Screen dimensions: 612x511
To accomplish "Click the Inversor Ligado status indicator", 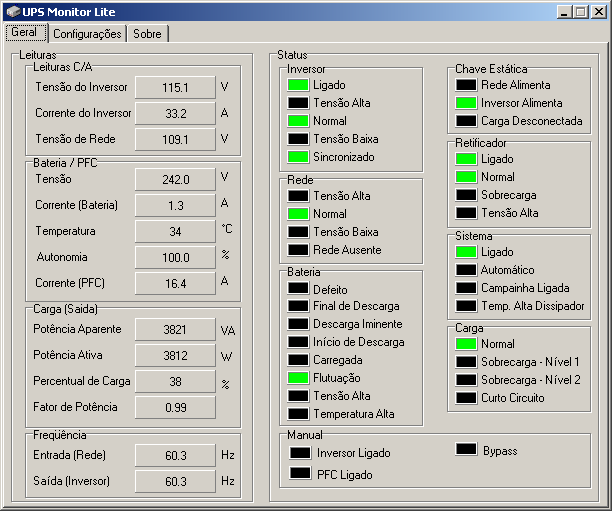I will point(298,85).
